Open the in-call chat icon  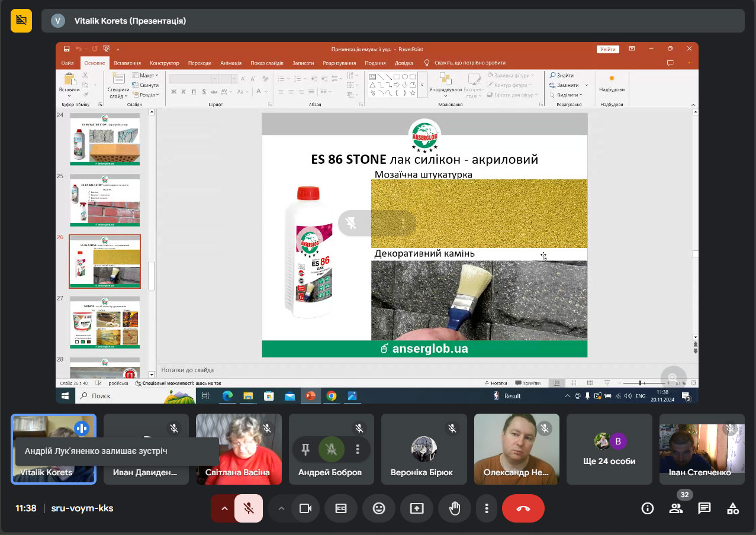tap(704, 508)
